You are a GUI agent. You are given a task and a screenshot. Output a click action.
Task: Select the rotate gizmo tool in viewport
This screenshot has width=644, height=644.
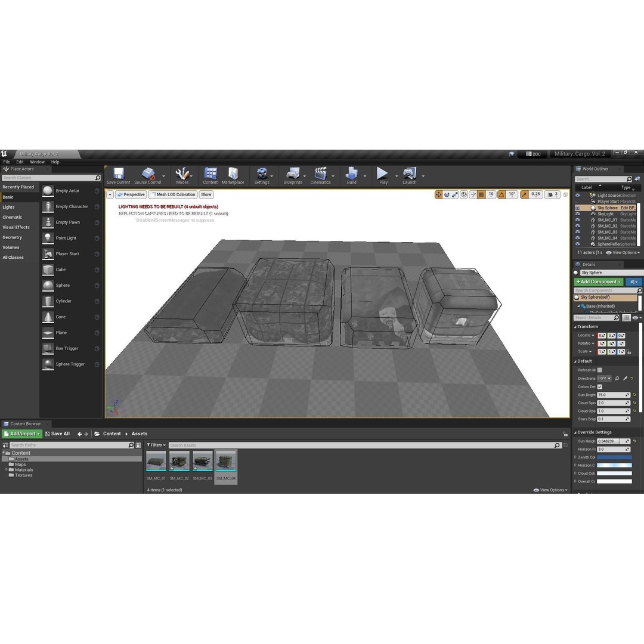[x=447, y=194]
